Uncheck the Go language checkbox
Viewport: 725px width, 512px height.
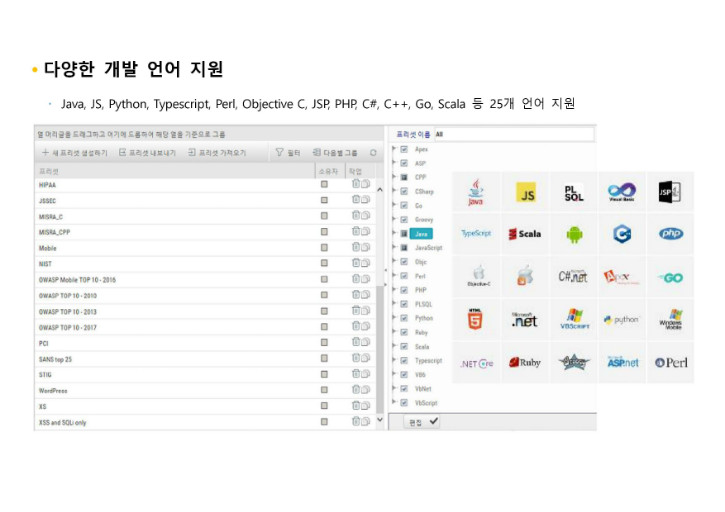point(404,205)
